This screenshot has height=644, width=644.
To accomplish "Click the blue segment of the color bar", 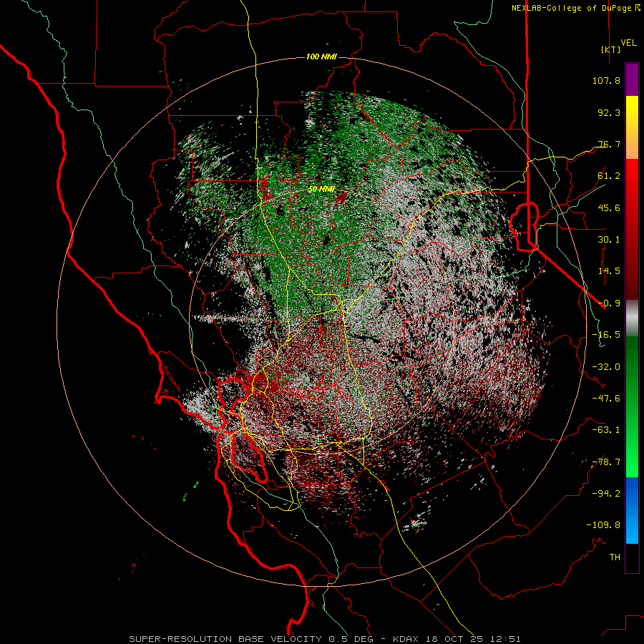I will tap(632, 510).
